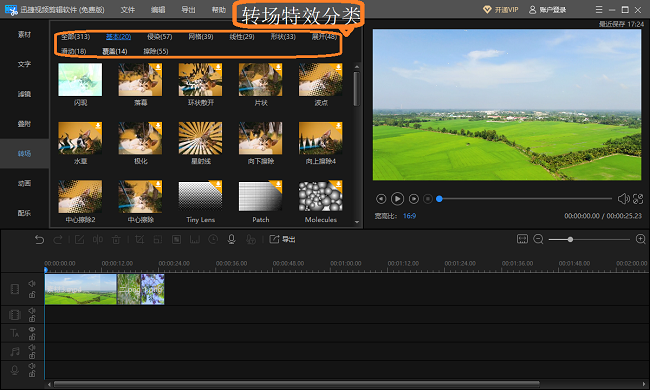Lock the picture-in-picture track
650x390 pixels.
coord(32,318)
